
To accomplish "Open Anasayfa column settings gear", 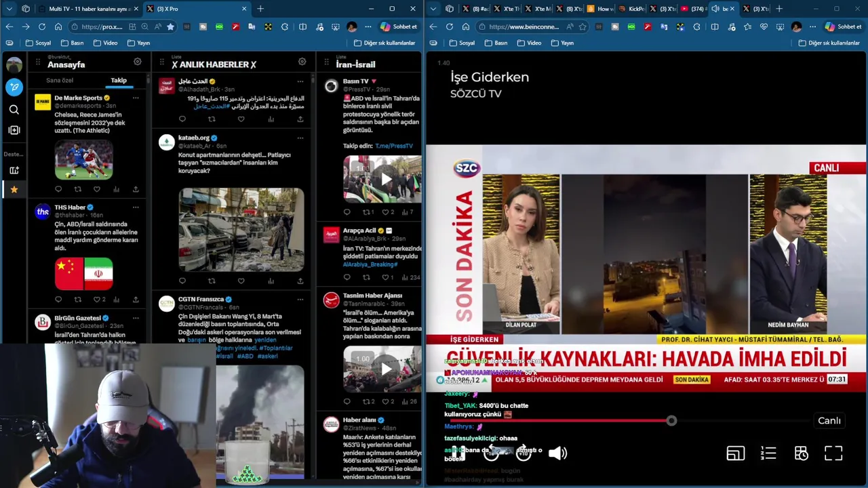I will [138, 61].
